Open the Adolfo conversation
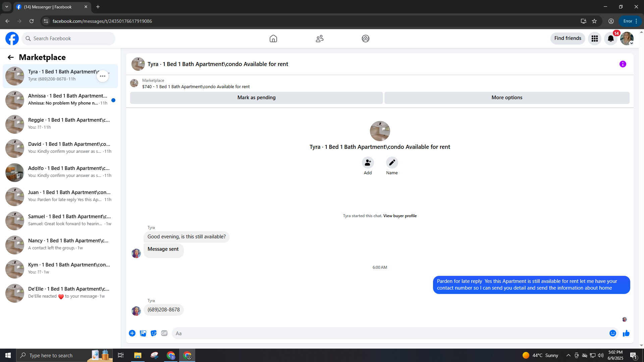The image size is (644, 362). (x=60, y=172)
